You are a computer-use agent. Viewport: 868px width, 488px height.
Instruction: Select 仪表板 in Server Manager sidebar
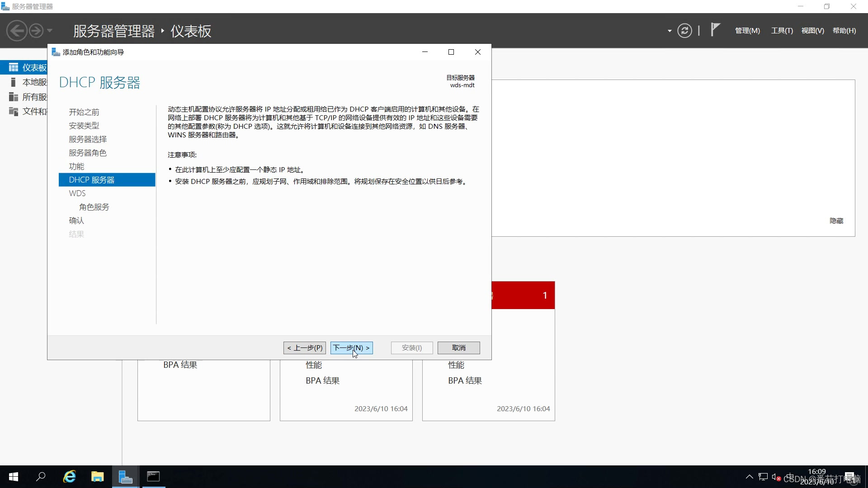tap(24, 67)
